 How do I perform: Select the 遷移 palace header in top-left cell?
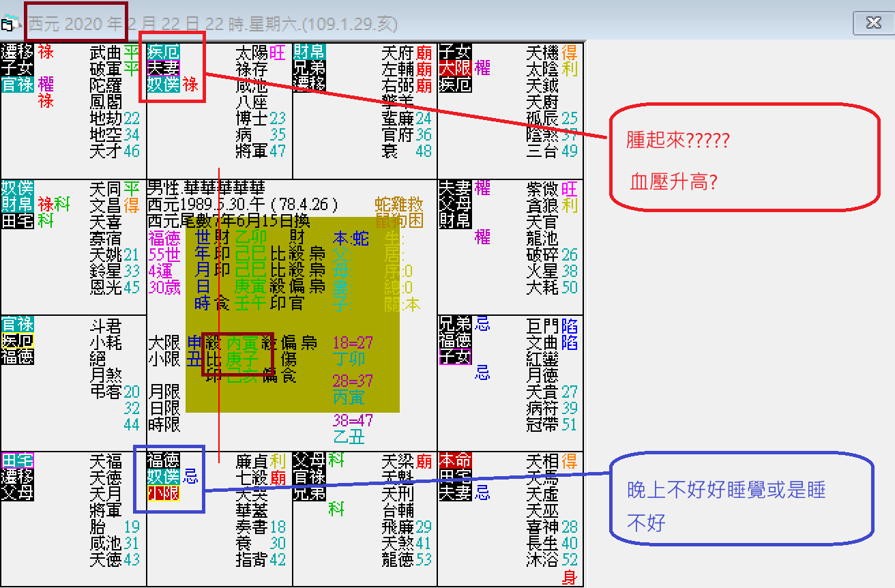click(16, 50)
